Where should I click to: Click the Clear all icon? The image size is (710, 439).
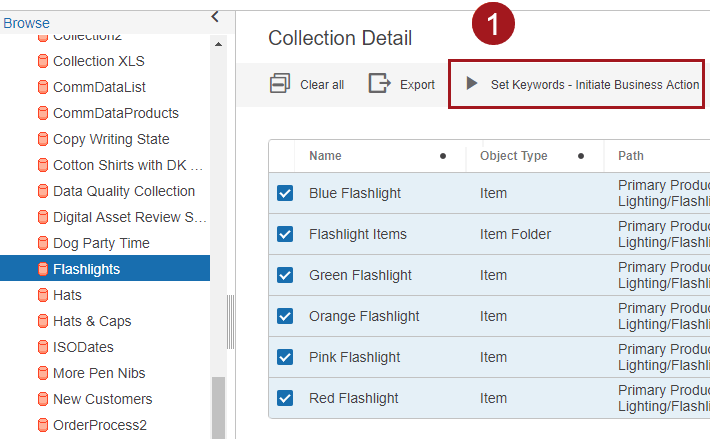[x=280, y=84]
